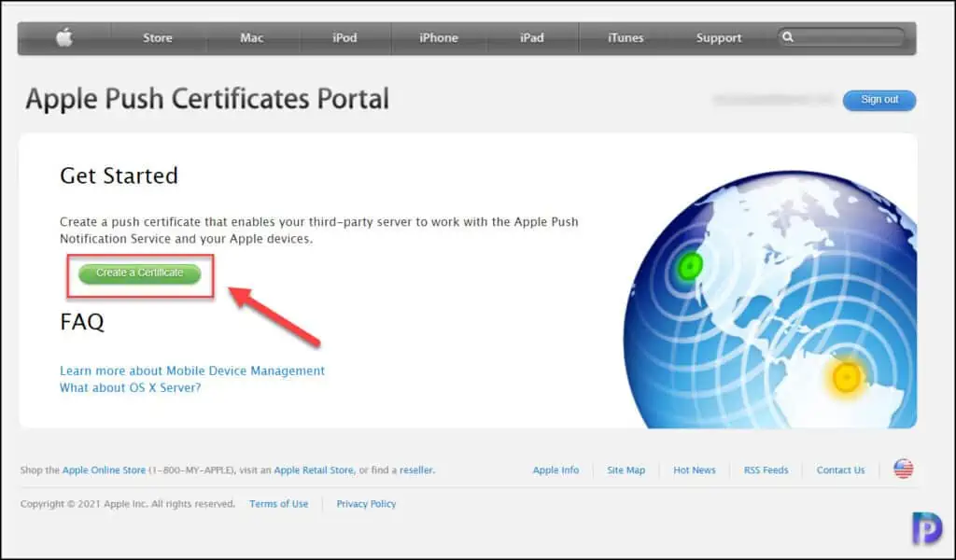Open RSS Feeds footer link
The width and height of the screenshot is (956, 560).
pos(766,470)
